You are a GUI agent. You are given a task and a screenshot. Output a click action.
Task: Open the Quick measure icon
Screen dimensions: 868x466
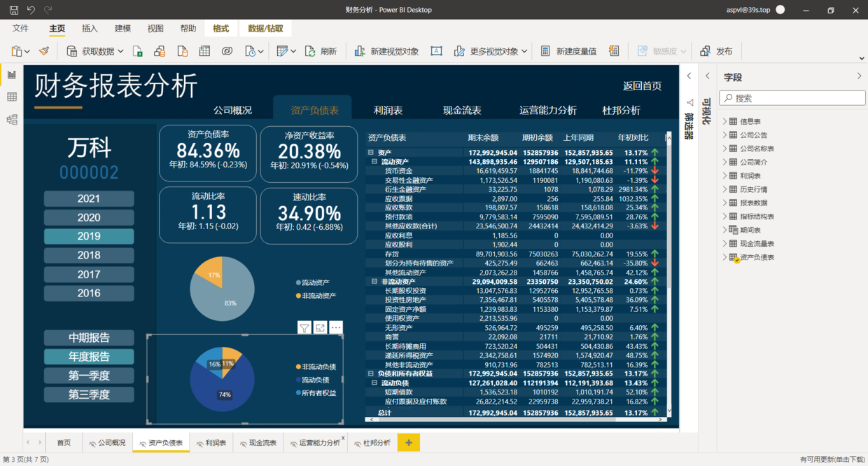pos(614,51)
